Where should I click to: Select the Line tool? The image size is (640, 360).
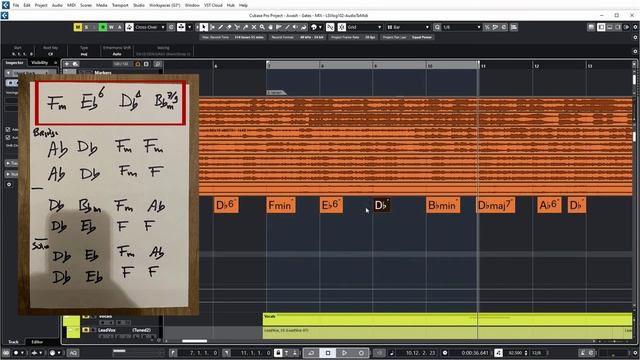tap(287, 27)
